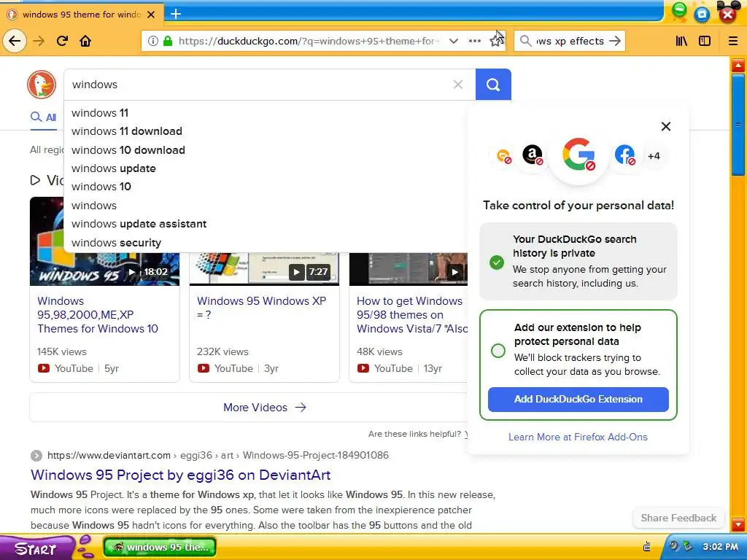The image size is (747, 560).
Task: Click Add DuckDuckGo Extension button
Action: coord(578,399)
